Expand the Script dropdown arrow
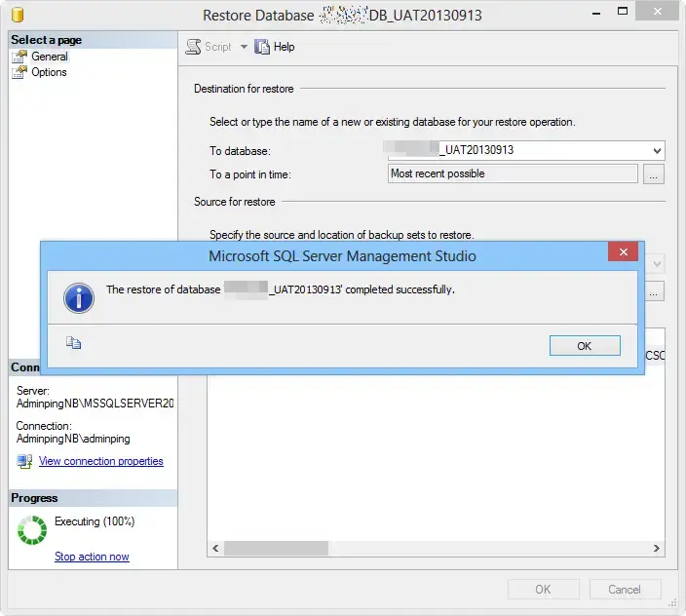This screenshot has height=616, width=686. point(244,47)
